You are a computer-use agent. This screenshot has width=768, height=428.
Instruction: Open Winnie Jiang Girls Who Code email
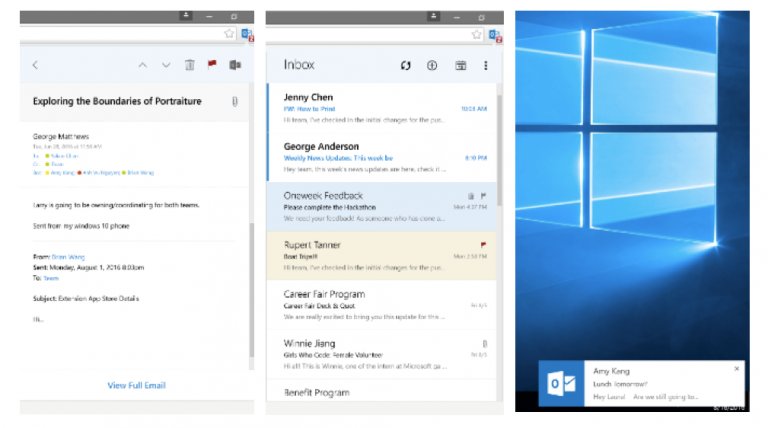click(x=382, y=354)
